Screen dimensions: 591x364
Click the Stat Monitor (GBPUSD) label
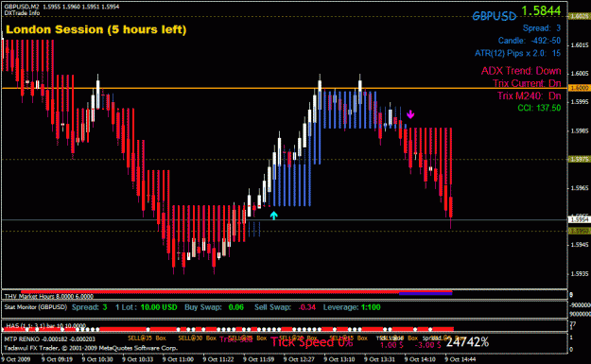[x=35, y=307]
